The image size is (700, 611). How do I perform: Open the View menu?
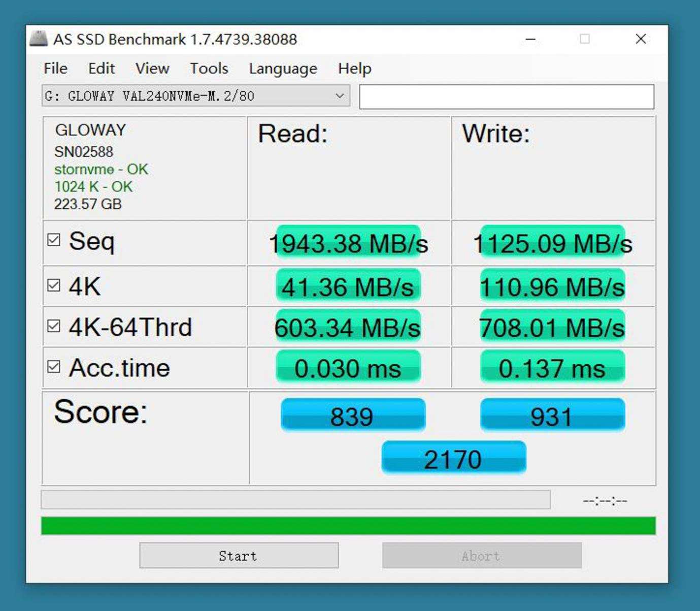tap(152, 68)
